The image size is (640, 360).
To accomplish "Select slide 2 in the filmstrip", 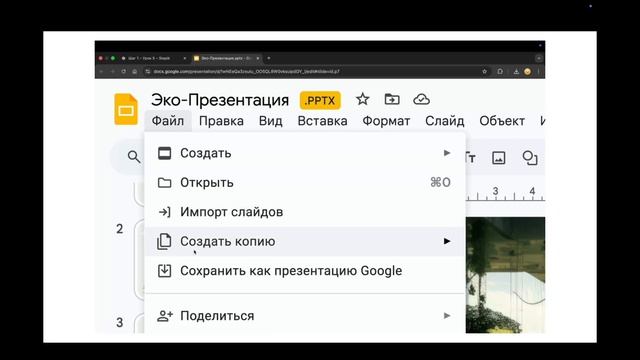I will pos(139,260).
